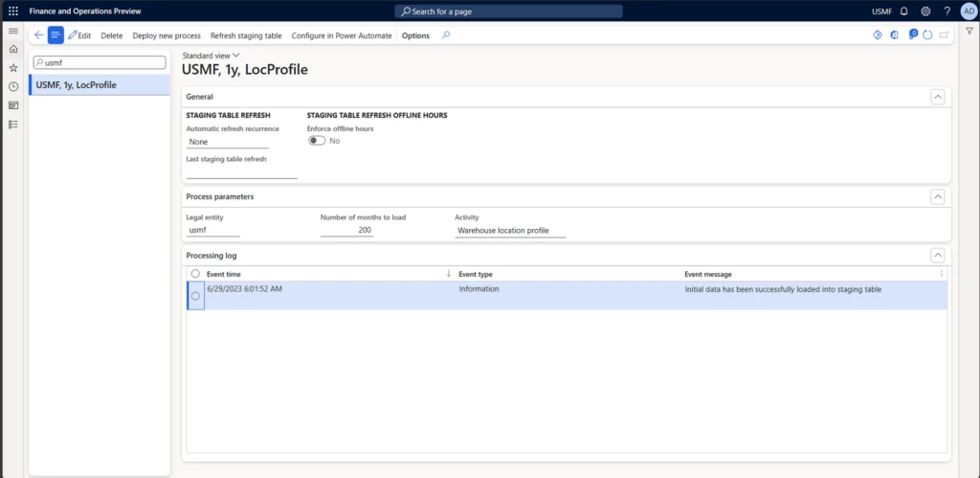Click the Number of months to load field
Image resolution: width=980 pixels, height=478 pixels.
pyautogui.click(x=347, y=230)
